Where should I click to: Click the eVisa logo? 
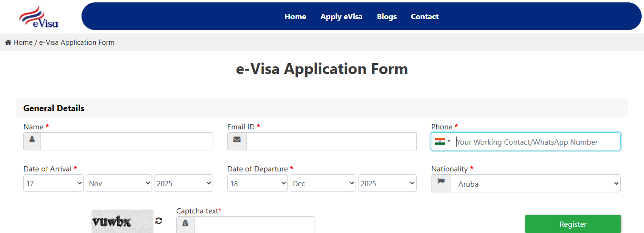pos(39,17)
